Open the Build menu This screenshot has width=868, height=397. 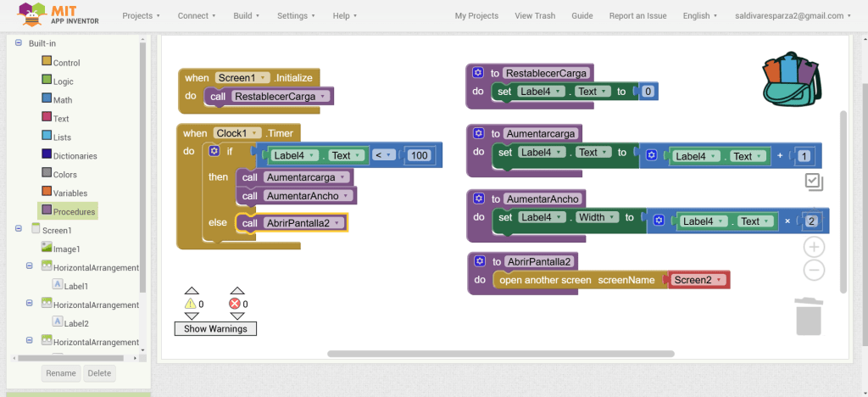[x=248, y=15]
